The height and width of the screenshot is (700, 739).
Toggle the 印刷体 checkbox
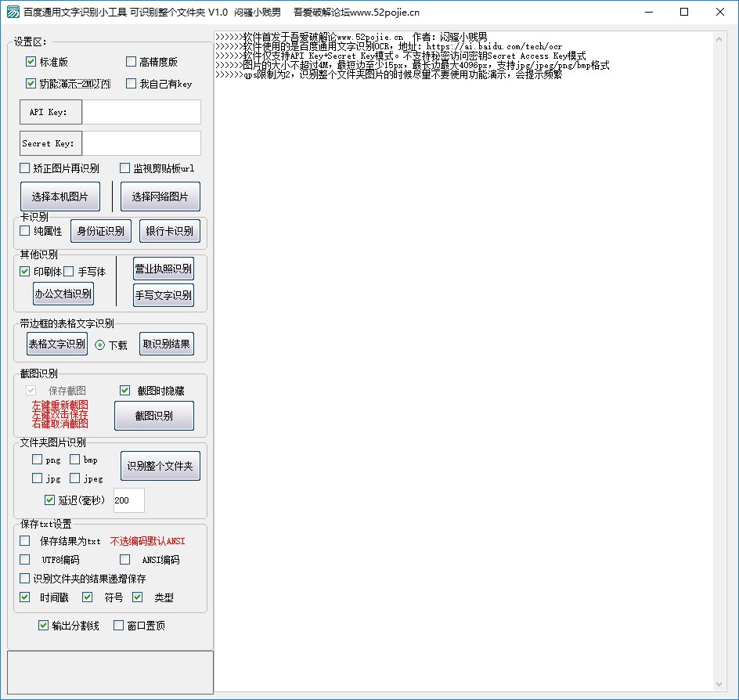point(24,271)
